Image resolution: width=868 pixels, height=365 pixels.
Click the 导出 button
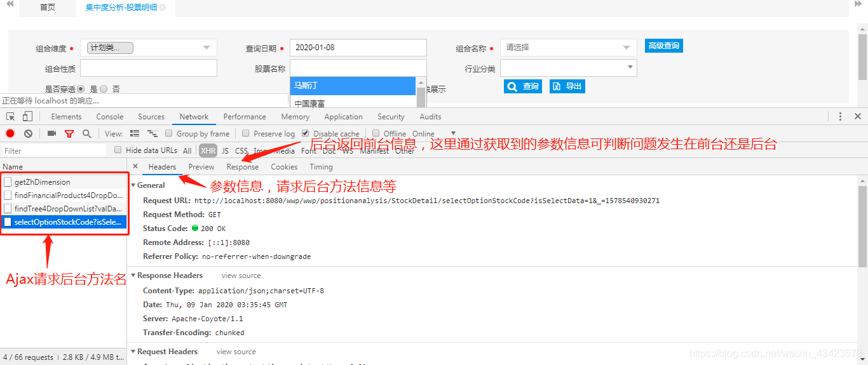(x=567, y=86)
